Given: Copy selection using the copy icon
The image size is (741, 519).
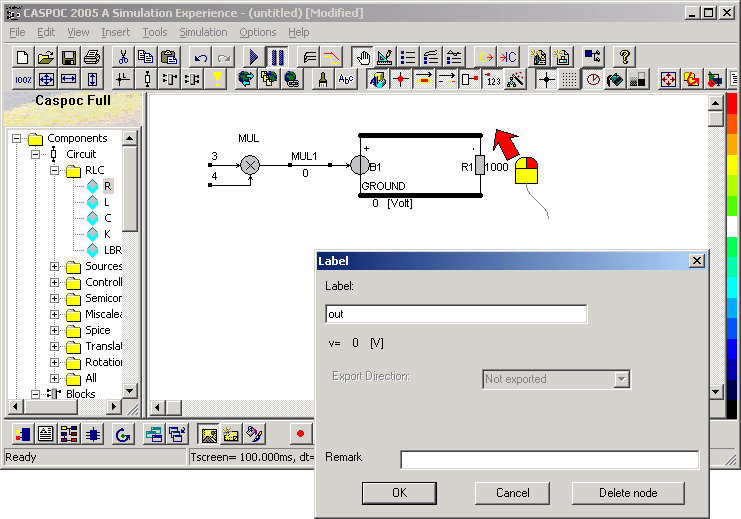Looking at the screenshot, I should (x=146, y=57).
